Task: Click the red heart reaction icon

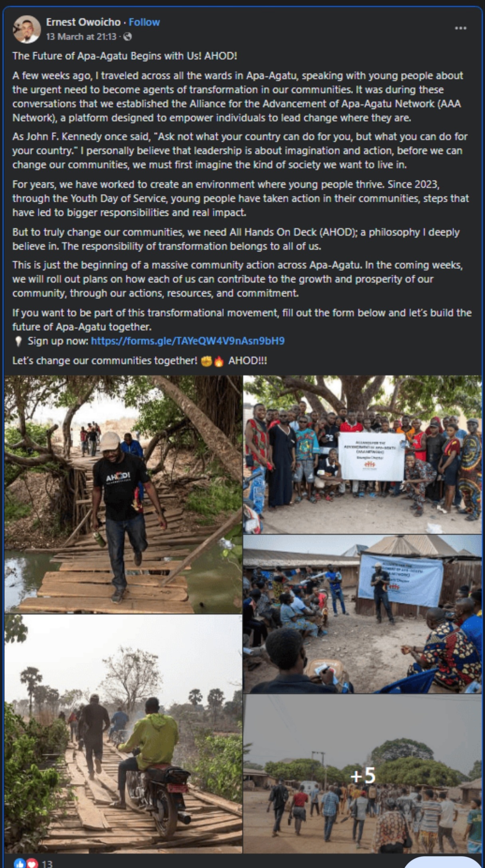Action: [32, 864]
